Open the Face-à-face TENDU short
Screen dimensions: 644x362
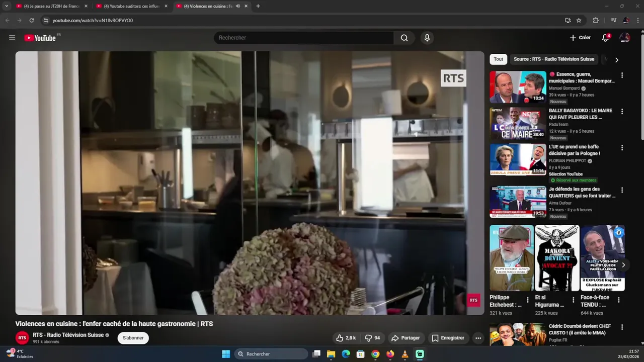point(602,258)
